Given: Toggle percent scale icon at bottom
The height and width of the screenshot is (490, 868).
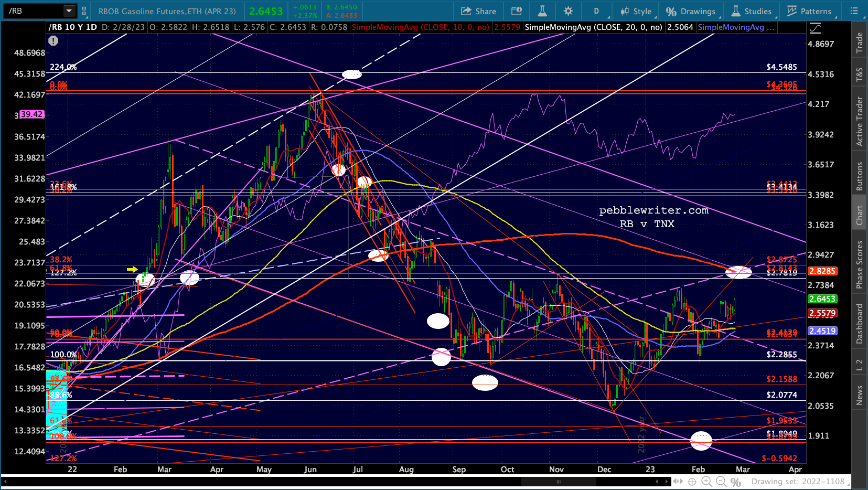Looking at the screenshot, I should (x=736, y=482).
